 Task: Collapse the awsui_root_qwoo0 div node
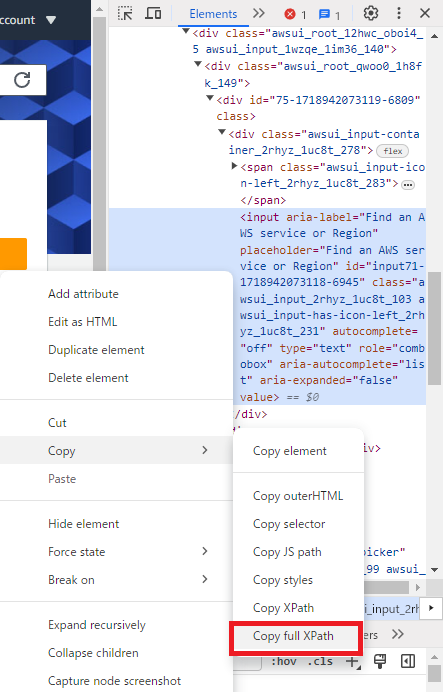[x=198, y=64]
